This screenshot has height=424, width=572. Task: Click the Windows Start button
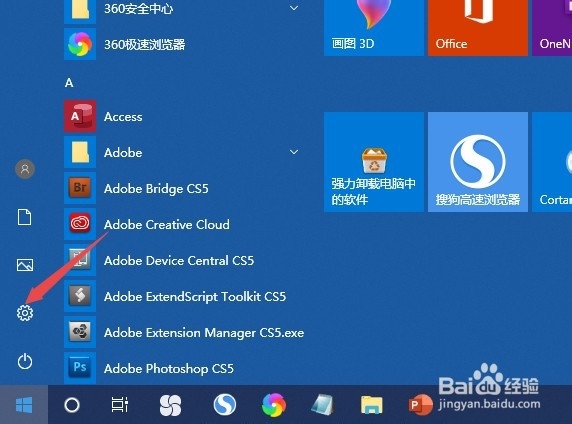point(24,405)
